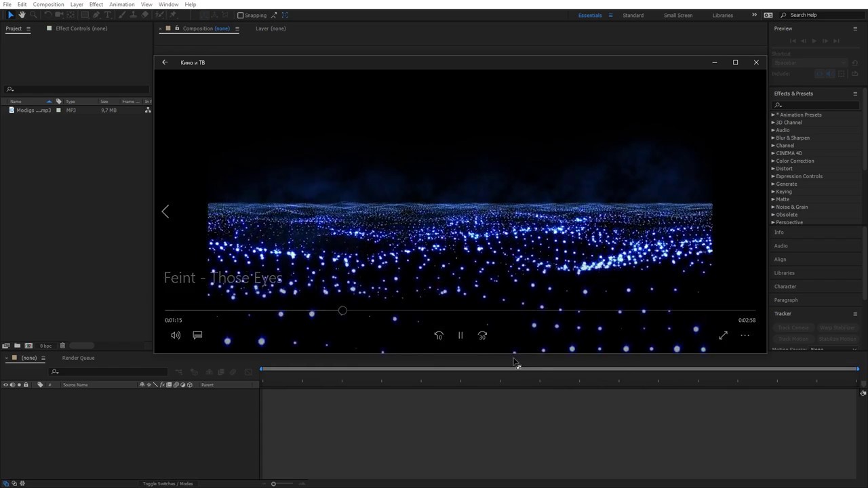The height and width of the screenshot is (488, 868).
Task: Expand Distort effects category
Action: coord(773,169)
